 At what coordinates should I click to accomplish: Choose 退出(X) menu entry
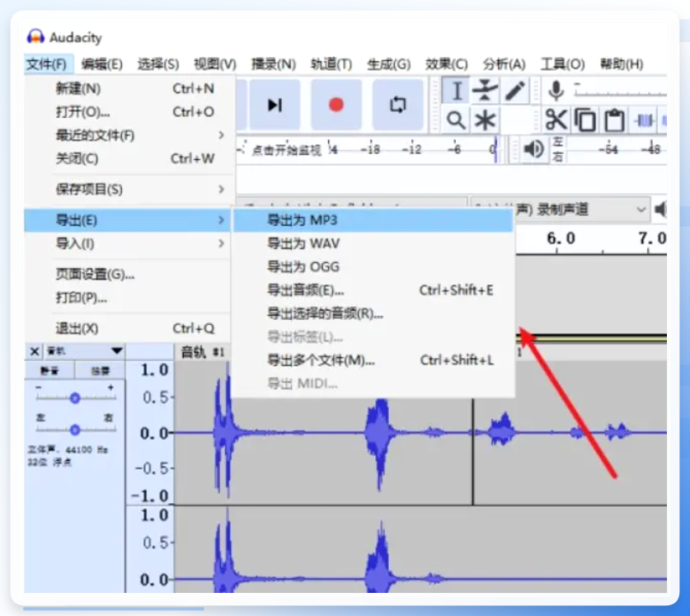pyautogui.click(x=128, y=328)
